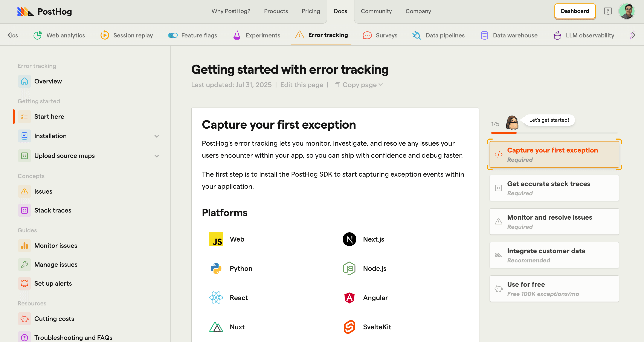644x342 pixels.
Task: Click the Dashboard button
Action: 575,11
